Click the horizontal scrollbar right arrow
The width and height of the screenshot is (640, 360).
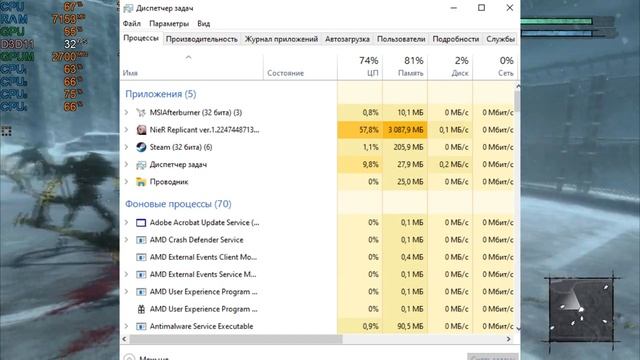pyautogui.click(x=509, y=339)
